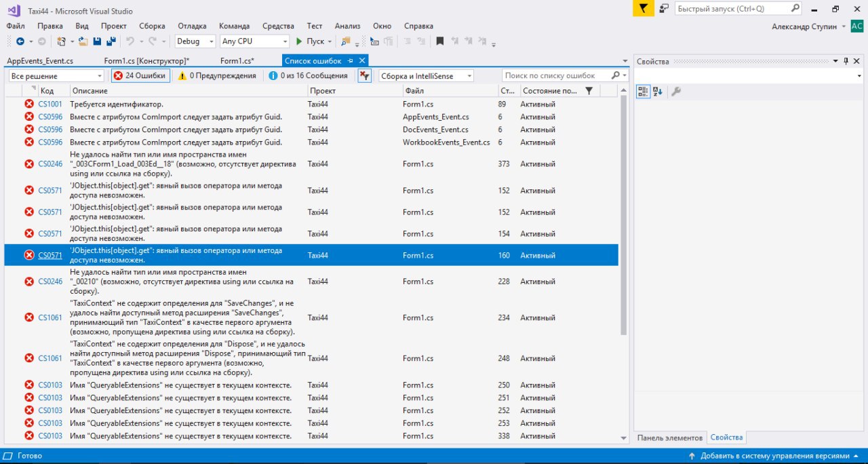Switch Properties panel to categorized view

click(x=643, y=92)
